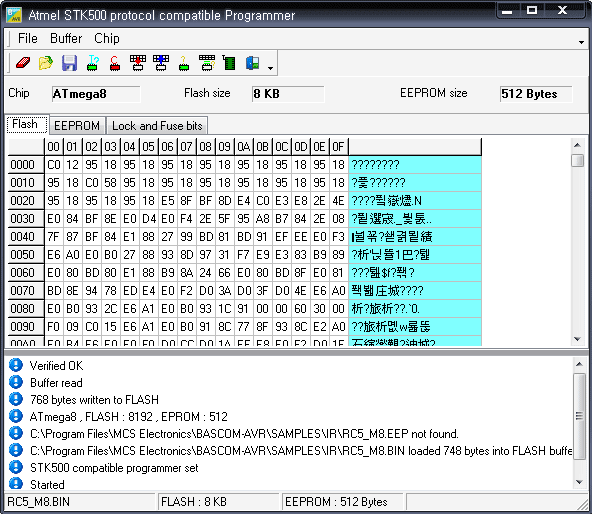Click the ASCII text cell in row 0020

(x=415, y=201)
